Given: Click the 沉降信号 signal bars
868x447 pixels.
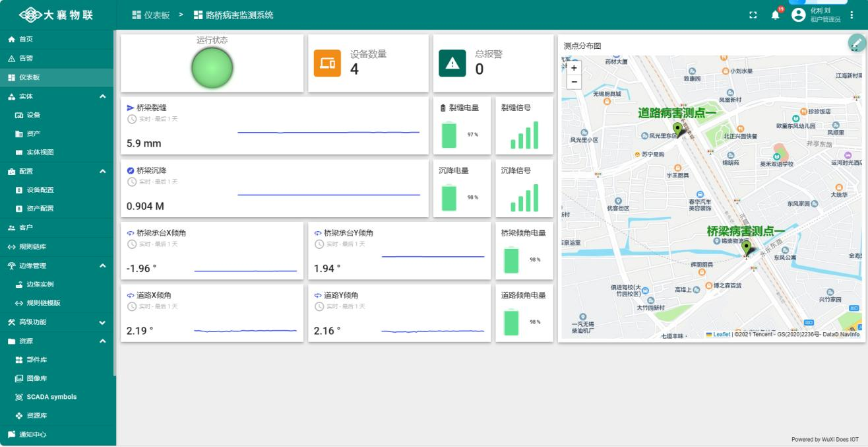Looking at the screenshot, I should (524, 198).
